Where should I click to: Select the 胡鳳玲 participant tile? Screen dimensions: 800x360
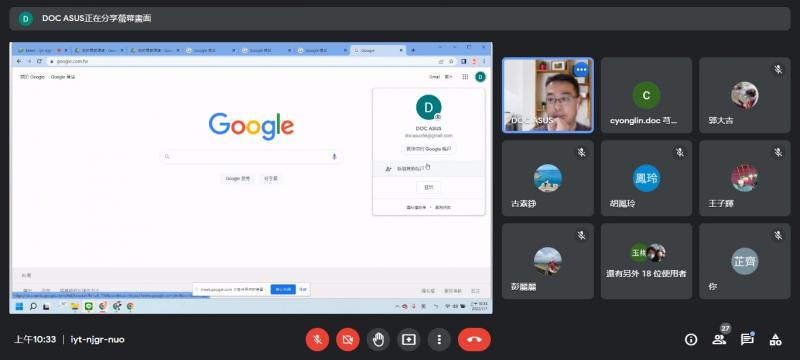click(646, 178)
